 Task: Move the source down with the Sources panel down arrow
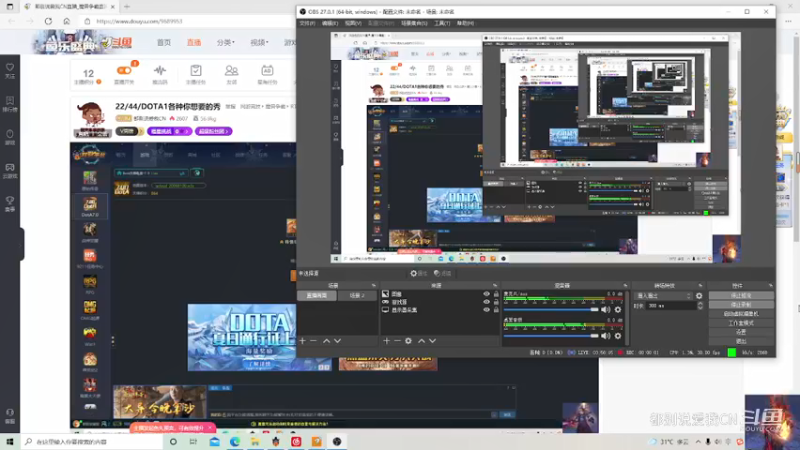coord(432,341)
